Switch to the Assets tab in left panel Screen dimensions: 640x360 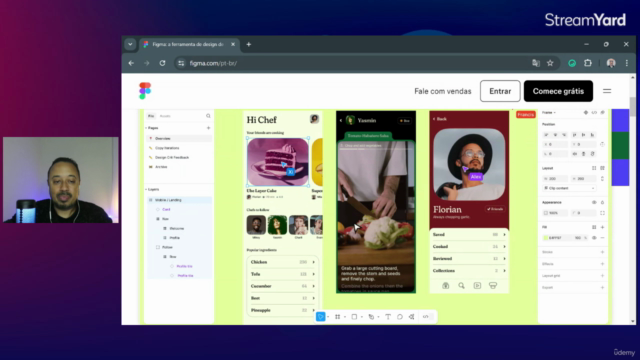coord(165,116)
